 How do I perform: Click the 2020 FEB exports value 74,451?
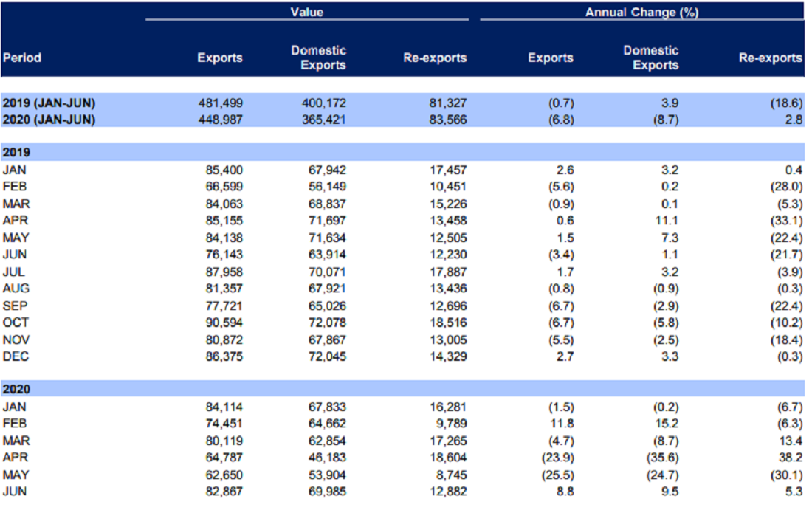pos(224,424)
